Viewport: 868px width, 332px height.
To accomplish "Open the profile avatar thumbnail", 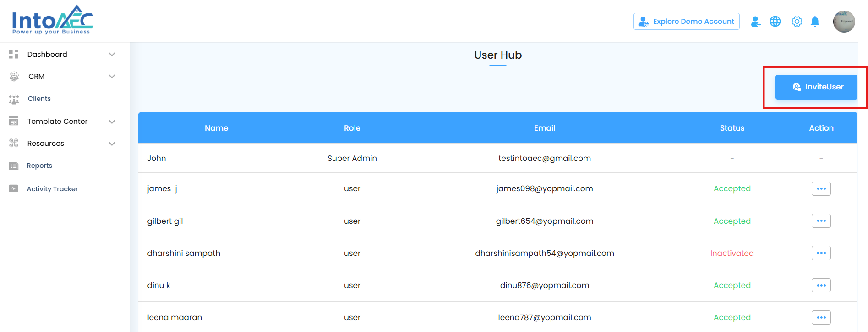I will tap(844, 22).
